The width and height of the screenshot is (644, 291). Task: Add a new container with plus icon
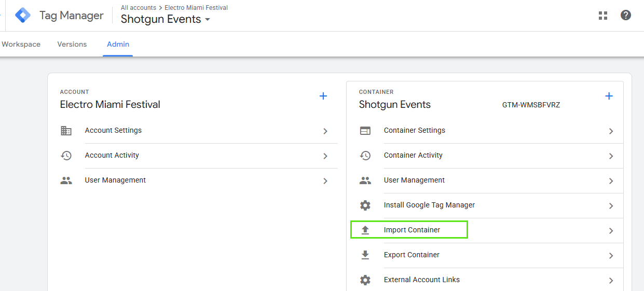(x=609, y=96)
